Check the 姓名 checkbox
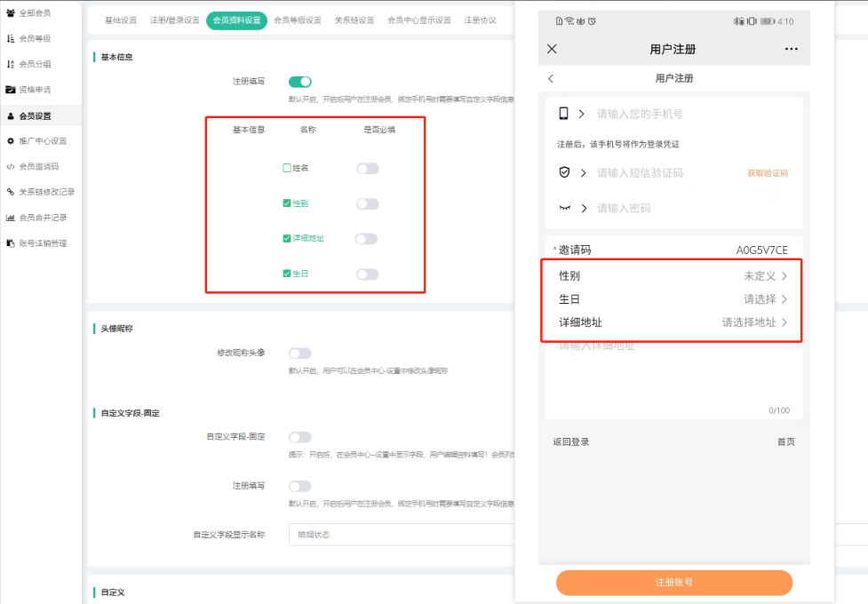This screenshot has width=868, height=604. (x=287, y=168)
